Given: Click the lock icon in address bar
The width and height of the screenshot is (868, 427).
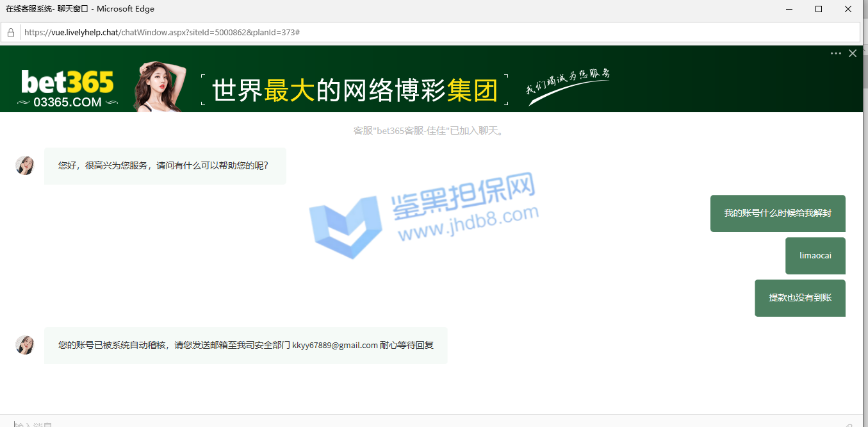Looking at the screenshot, I should 11,32.
